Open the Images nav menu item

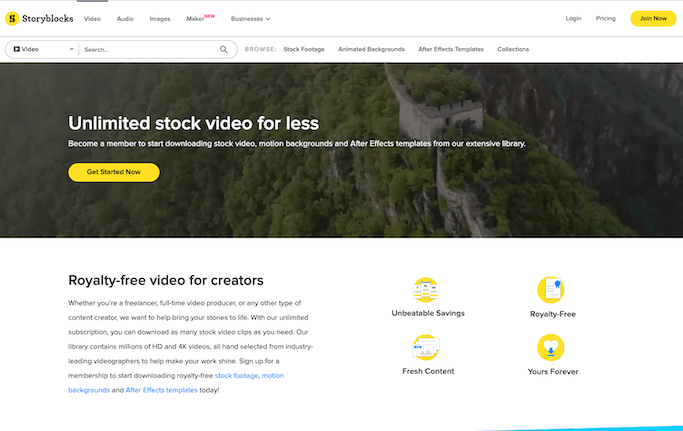pos(160,19)
